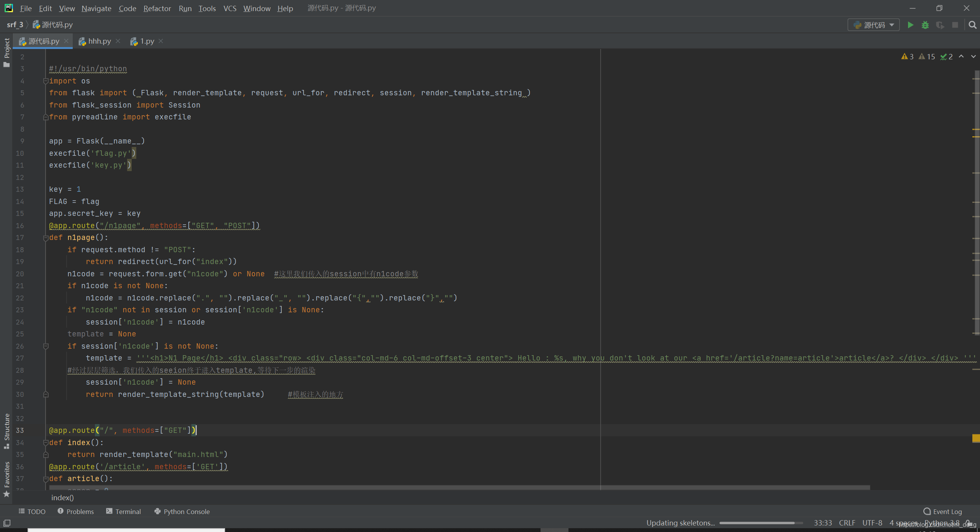Go to next highlighted error arrow
Viewport: 980px width, 532px height.
[973, 57]
